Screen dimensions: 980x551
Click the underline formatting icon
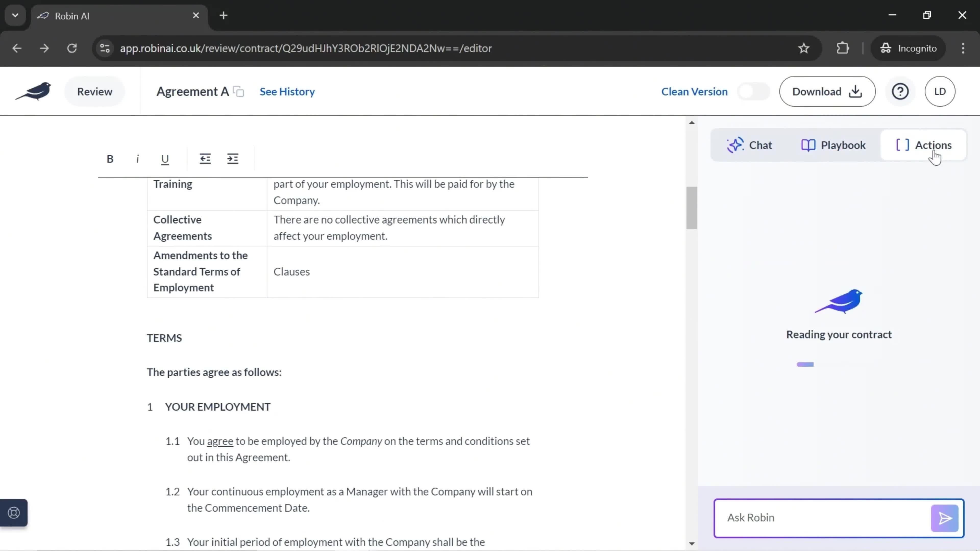(x=164, y=159)
